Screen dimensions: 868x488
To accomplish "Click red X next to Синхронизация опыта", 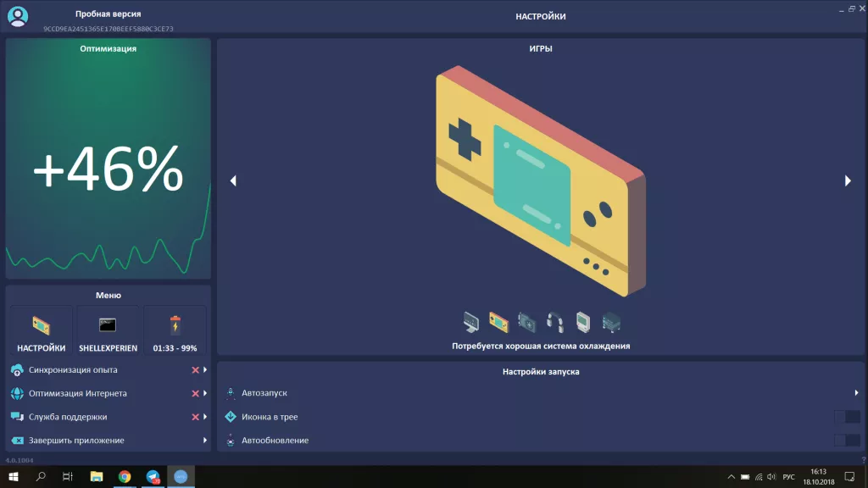I will [195, 370].
